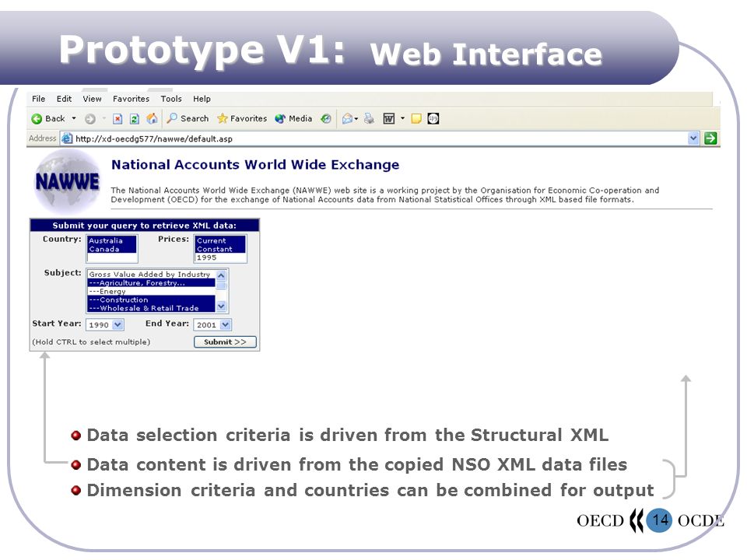Open the End Year dropdown showing 2001
747x560 pixels.
(x=212, y=325)
